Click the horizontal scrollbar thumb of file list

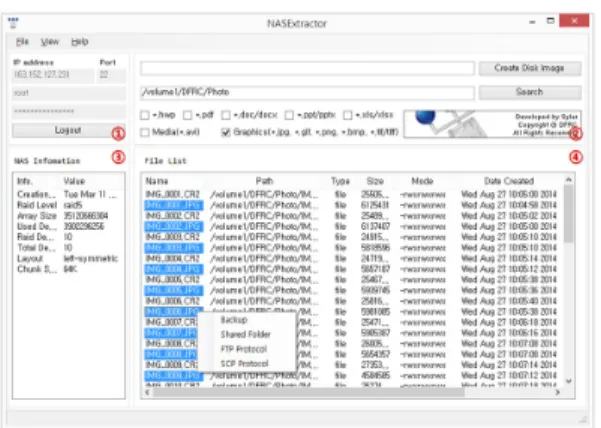(309, 392)
